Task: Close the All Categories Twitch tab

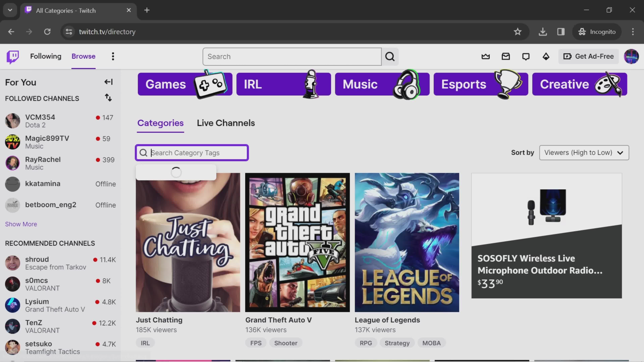Action: [129, 10]
